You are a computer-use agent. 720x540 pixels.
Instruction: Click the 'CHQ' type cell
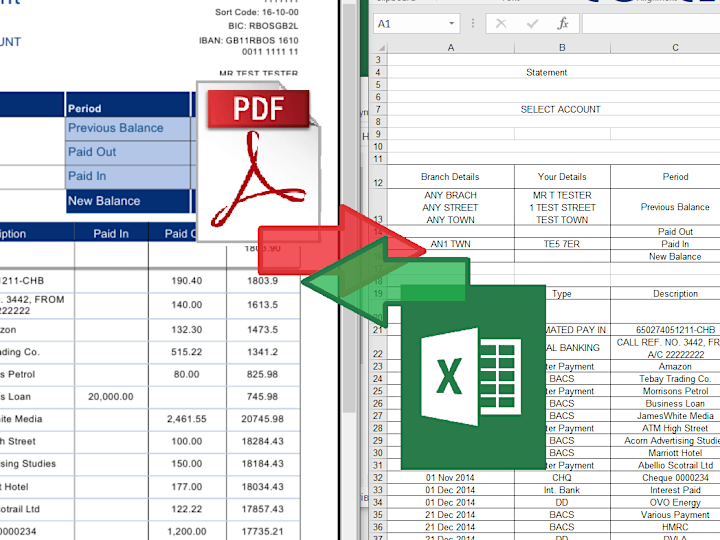tap(562, 478)
